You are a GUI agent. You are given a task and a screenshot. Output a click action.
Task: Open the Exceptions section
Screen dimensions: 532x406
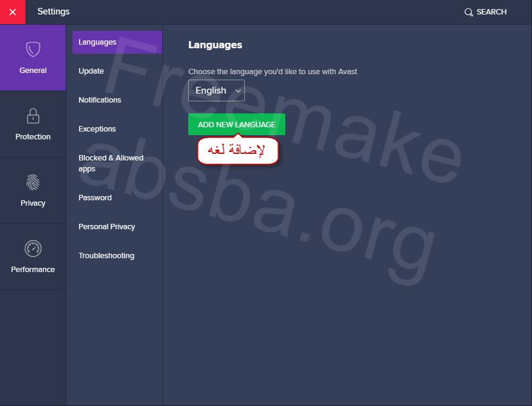coord(97,129)
